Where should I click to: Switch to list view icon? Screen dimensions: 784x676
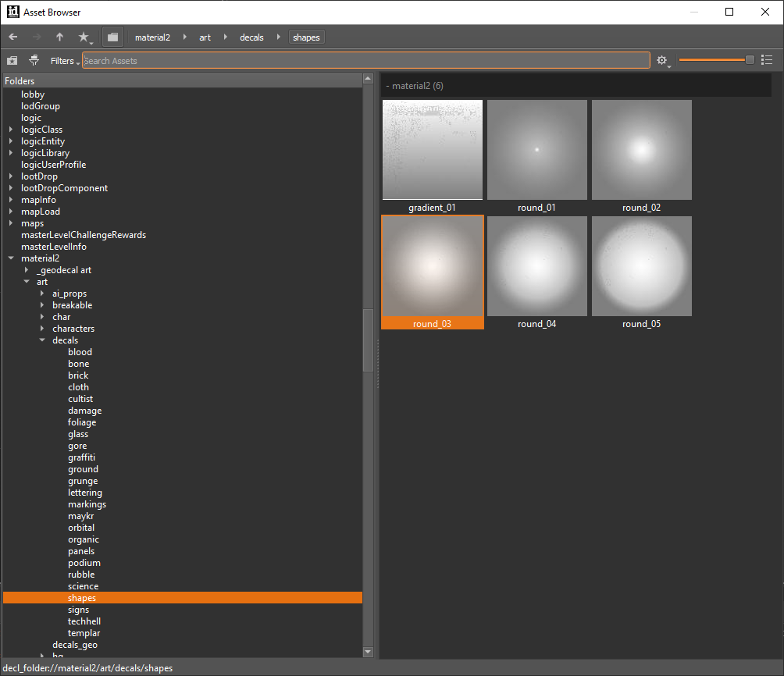click(767, 61)
